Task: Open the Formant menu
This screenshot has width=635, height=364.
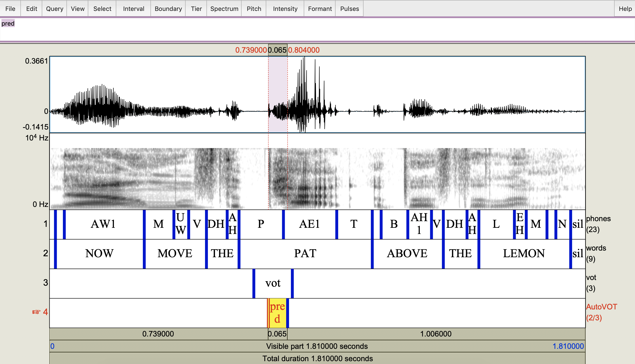Action: point(320,9)
